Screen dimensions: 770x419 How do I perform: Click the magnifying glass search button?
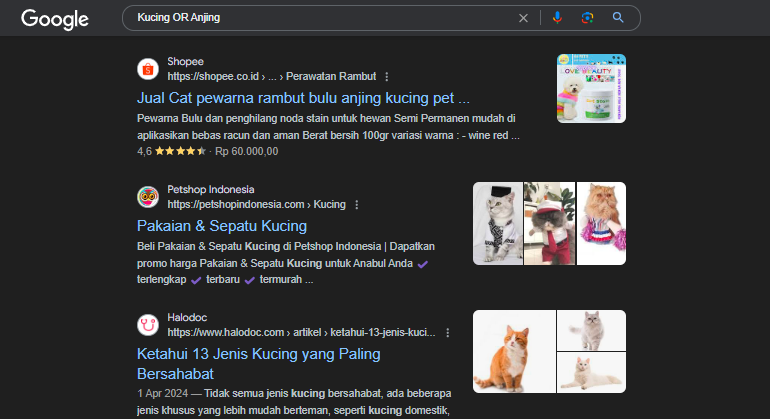pos(618,18)
